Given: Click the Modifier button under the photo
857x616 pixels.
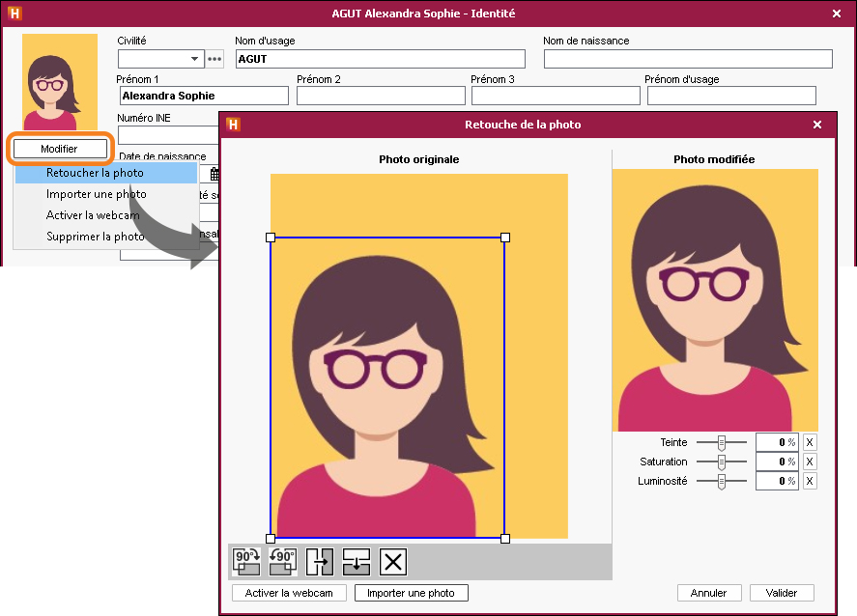Looking at the screenshot, I should click(x=60, y=149).
